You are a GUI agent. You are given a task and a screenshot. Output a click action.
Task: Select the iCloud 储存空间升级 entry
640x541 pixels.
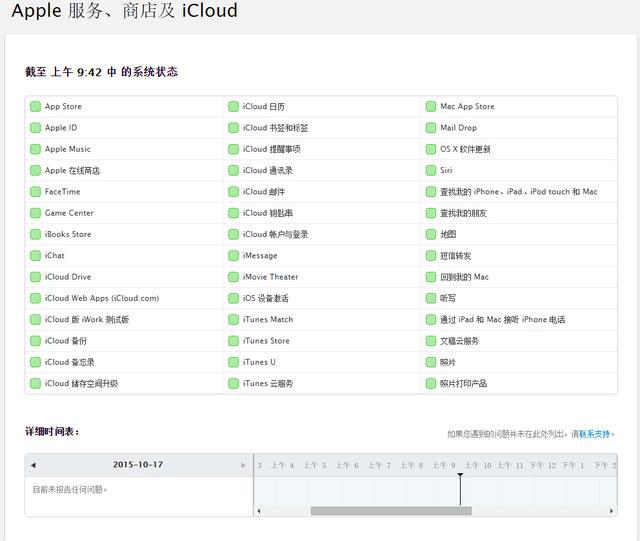click(x=81, y=383)
